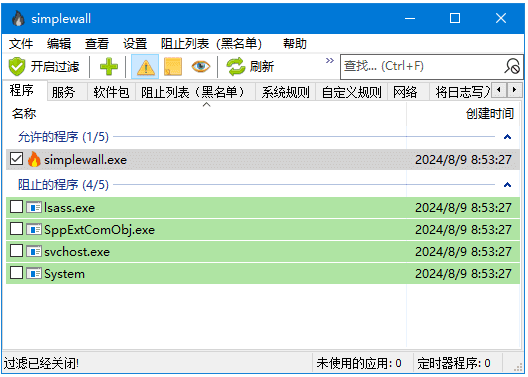Click the SppExtComObj.exe application icon
The width and height of the screenshot is (528, 377).
pyautogui.click(x=34, y=230)
